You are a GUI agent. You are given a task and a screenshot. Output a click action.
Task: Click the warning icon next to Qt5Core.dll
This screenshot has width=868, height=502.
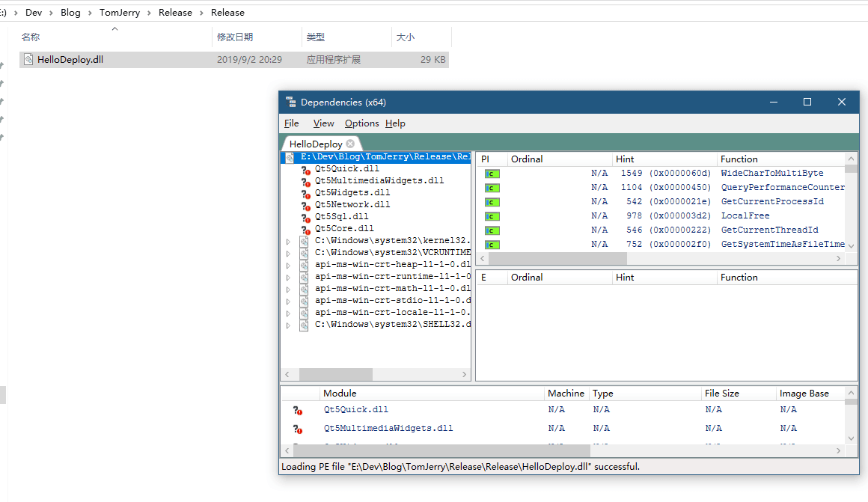(x=305, y=229)
